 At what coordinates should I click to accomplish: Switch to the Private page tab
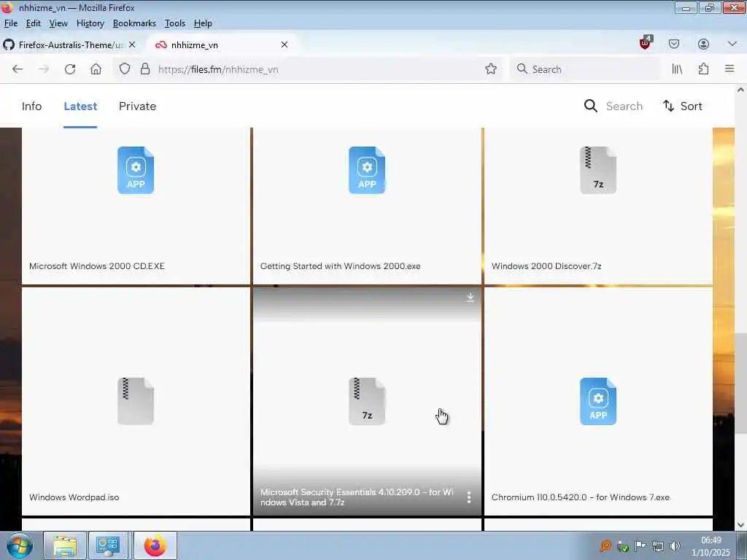coord(137,106)
